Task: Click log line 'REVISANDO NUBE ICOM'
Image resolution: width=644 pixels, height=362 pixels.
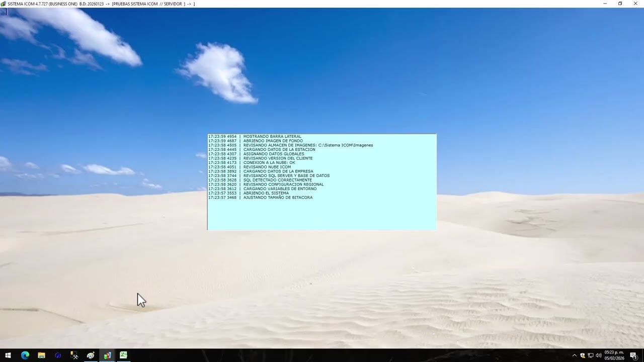Action: click(250, 167)
